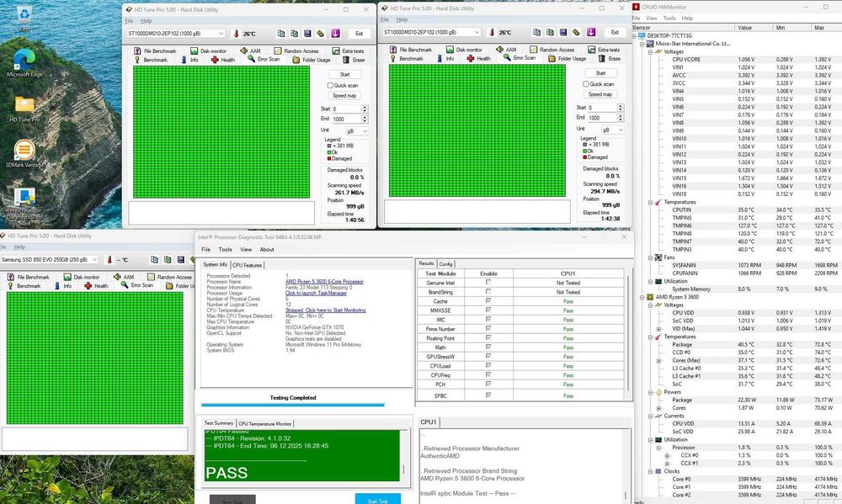This screenshot has width=842, height=504.
Task: Click thermometer icon in Samsung SSD HD Tune window
Action: pos(109,260)
